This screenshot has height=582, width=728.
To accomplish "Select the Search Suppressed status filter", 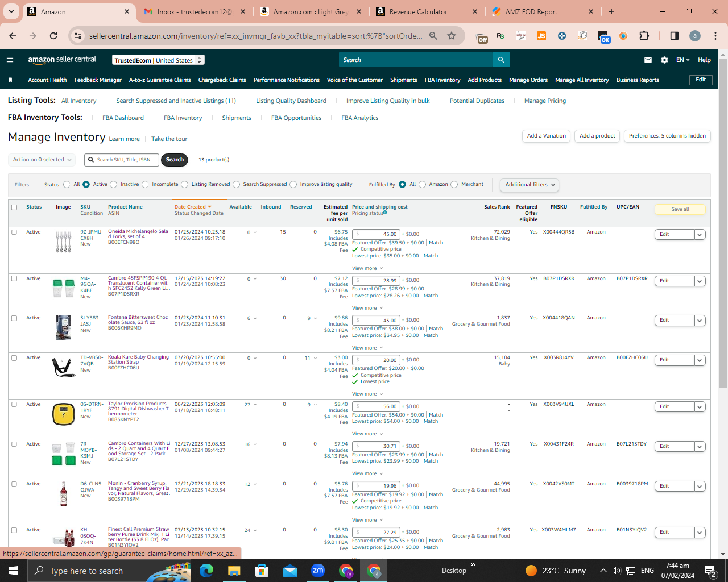I will [x=236, y=184].
